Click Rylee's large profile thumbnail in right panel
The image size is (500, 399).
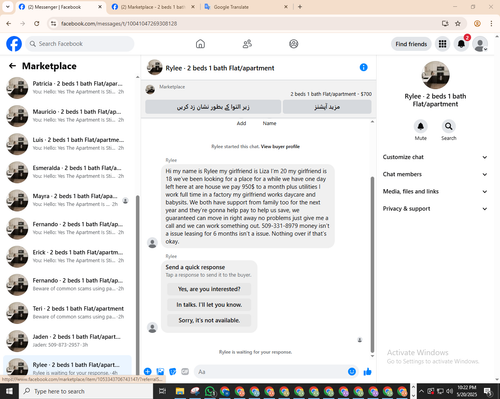[435, 75]
